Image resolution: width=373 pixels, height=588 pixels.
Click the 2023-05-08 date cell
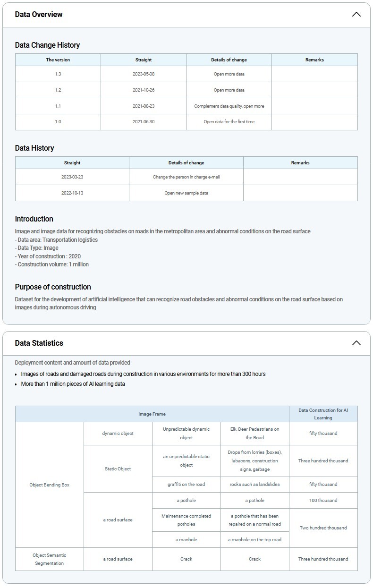coord(144,74)
